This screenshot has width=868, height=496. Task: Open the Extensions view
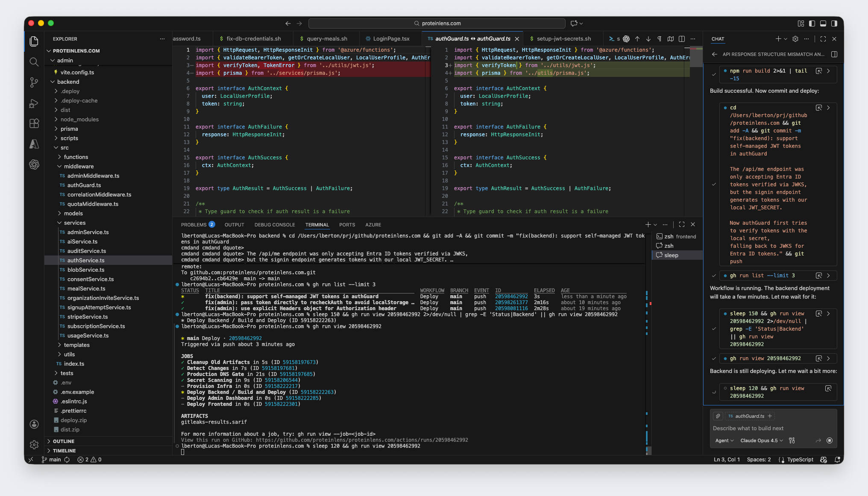(x=34, y=124)
